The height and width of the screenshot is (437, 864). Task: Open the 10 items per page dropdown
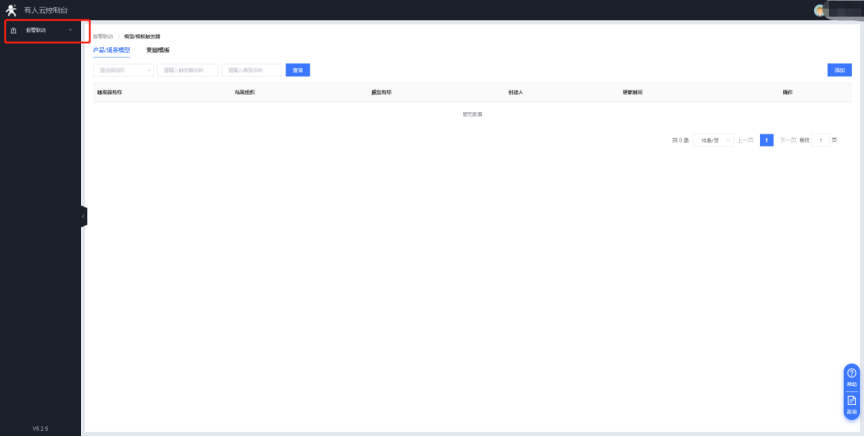(713, 140)
